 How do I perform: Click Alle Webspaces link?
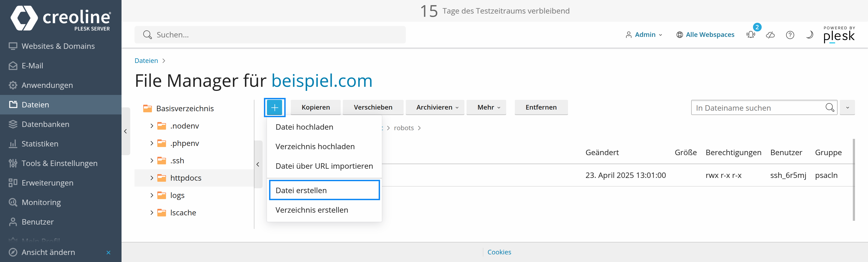[705, 35]
